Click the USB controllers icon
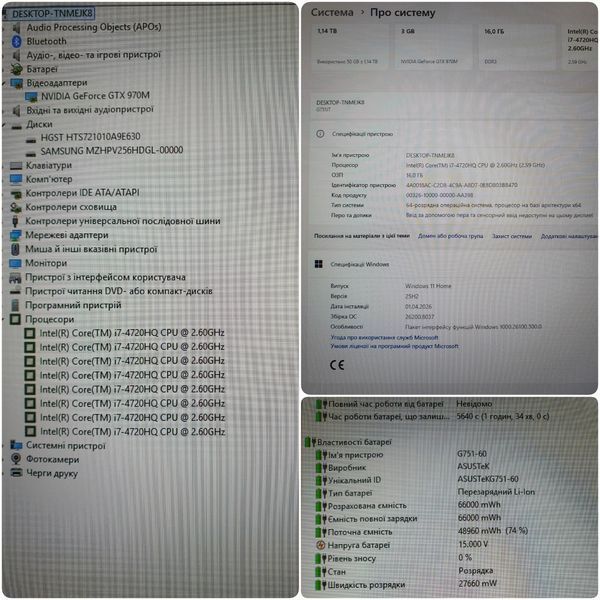The width and height of the screenshot is (600, 600). (x=16, y=221)
